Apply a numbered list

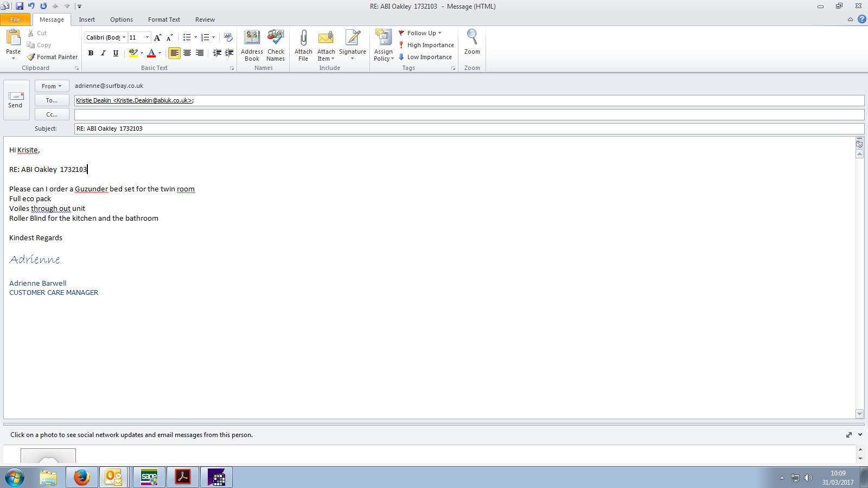[205, 37]
